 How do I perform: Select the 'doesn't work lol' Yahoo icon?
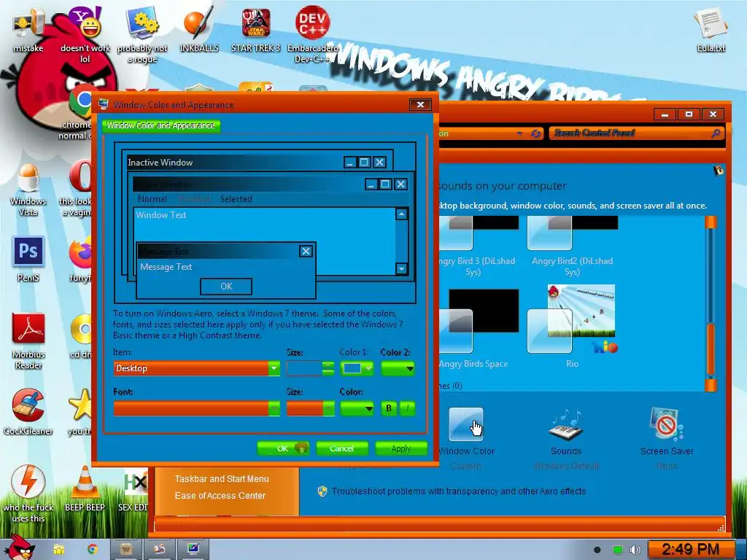tap(85, 34)
